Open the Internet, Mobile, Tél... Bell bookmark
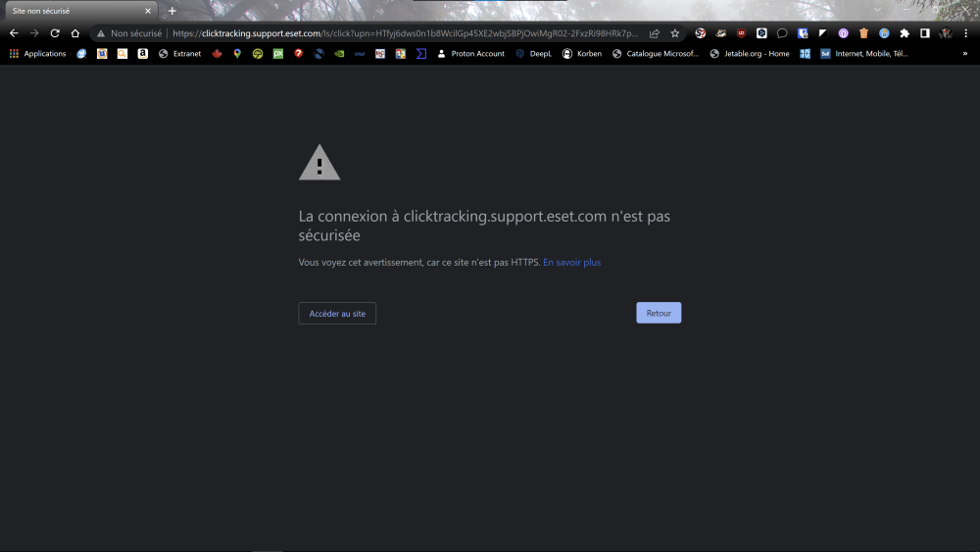 click(864, 54)
